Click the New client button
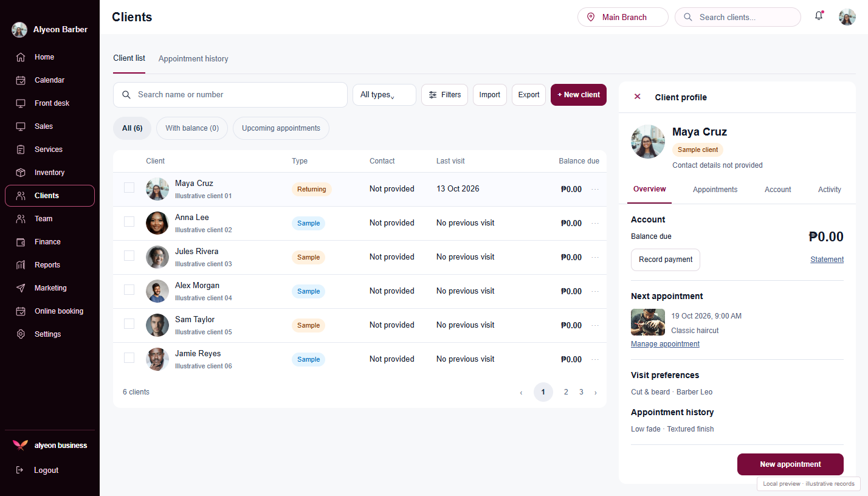This screenshot has width=868, height=496. coord(579,95)
